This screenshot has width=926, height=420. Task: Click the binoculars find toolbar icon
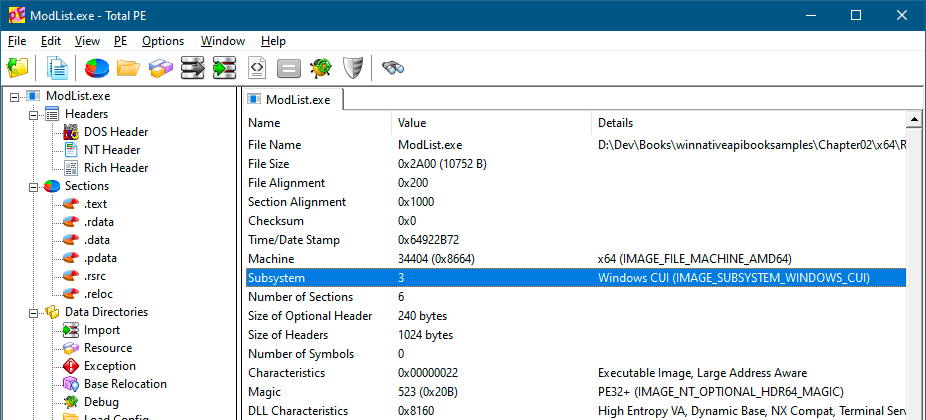tap(393, 68)
